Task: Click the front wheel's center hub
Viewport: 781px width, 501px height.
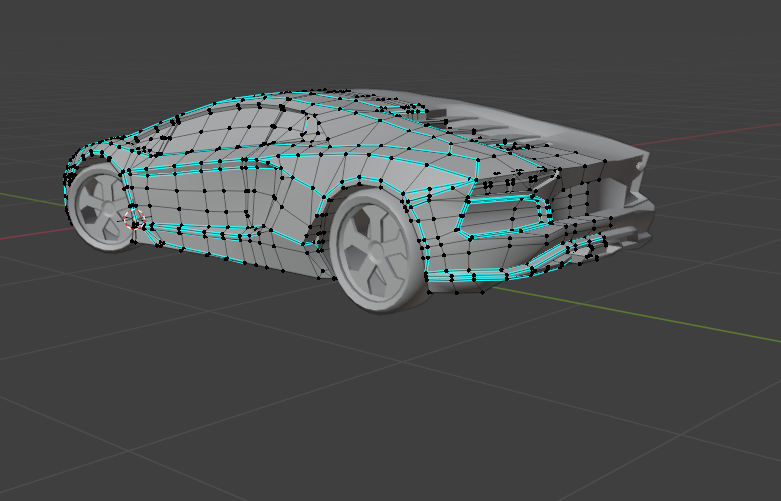Action: [x=108, y=209]
